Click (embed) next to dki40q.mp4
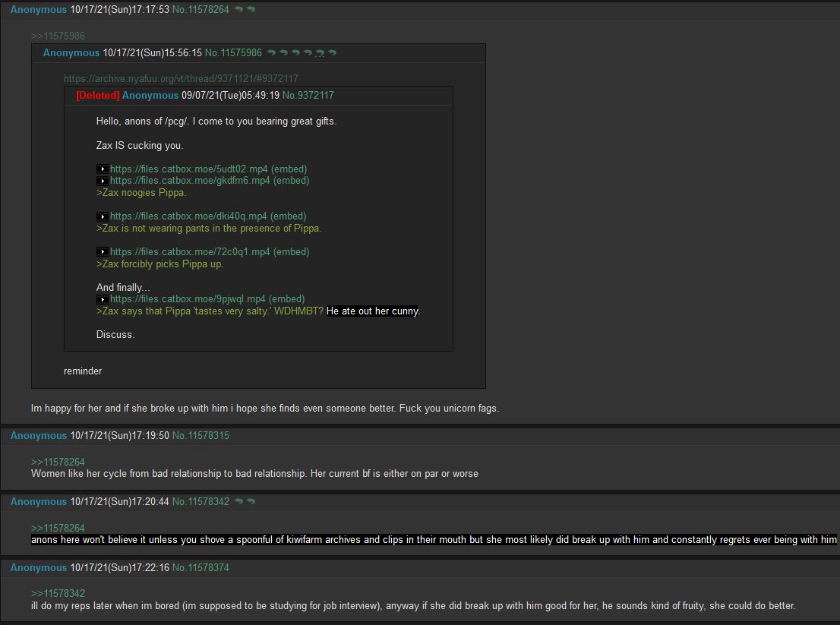This screenshot has width=840, height=625. click(x=288, y=216)
